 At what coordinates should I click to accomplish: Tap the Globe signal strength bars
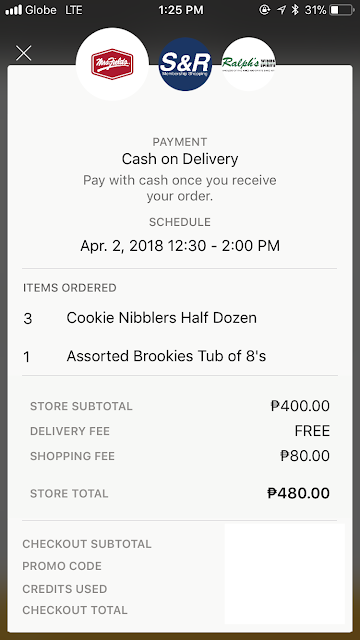(13, 10)
